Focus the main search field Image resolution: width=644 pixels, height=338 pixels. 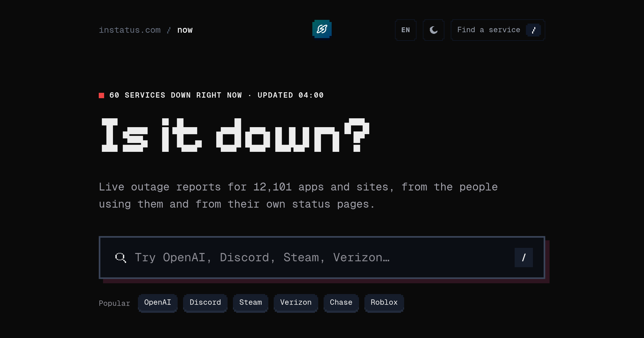click(322, 258)
